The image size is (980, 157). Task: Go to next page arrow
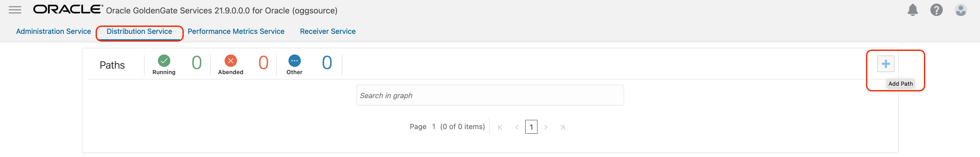(546, 127)
